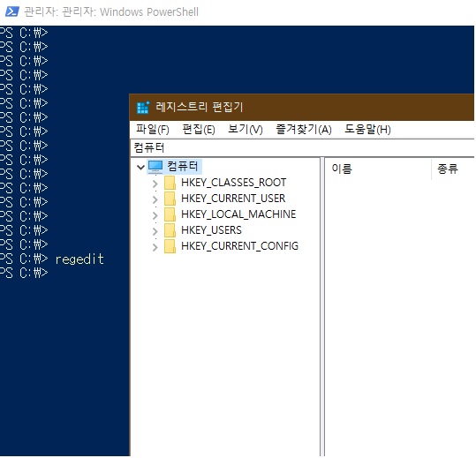
Task: Click the HKEY_CLASSES_ROOT folder icon
Action: [170, 183]
